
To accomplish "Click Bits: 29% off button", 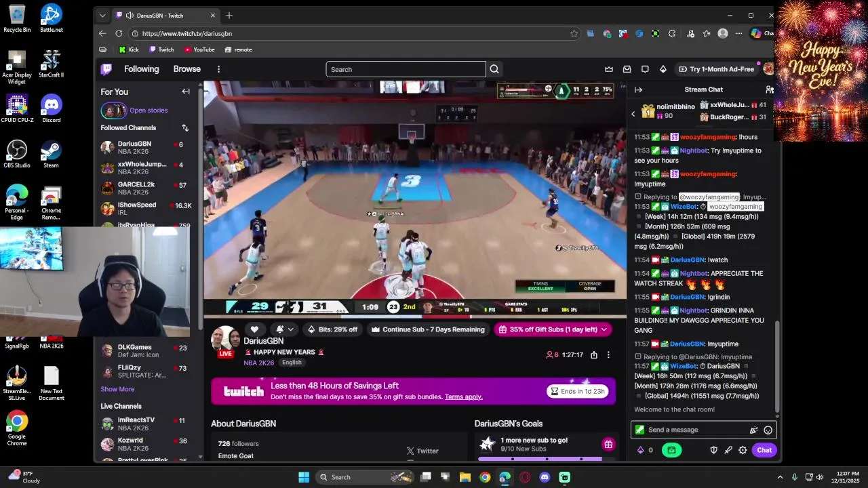I will pos(332,329).
